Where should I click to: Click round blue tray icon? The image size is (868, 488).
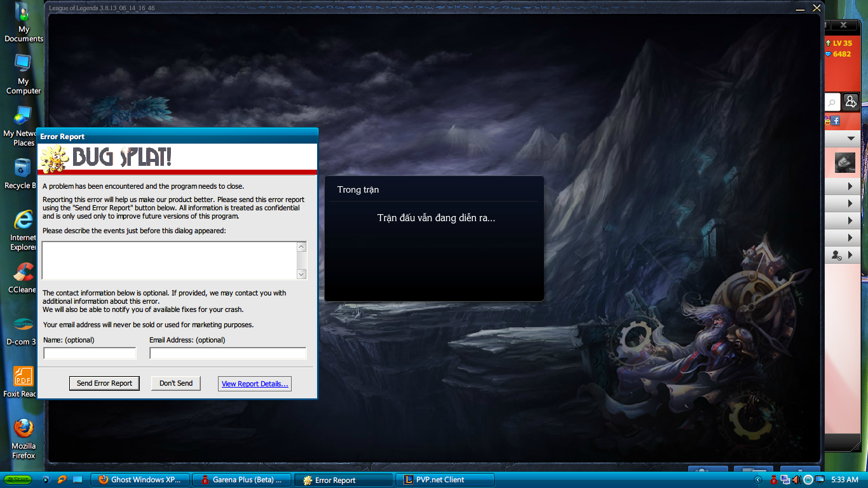click(x=808, y=480)
